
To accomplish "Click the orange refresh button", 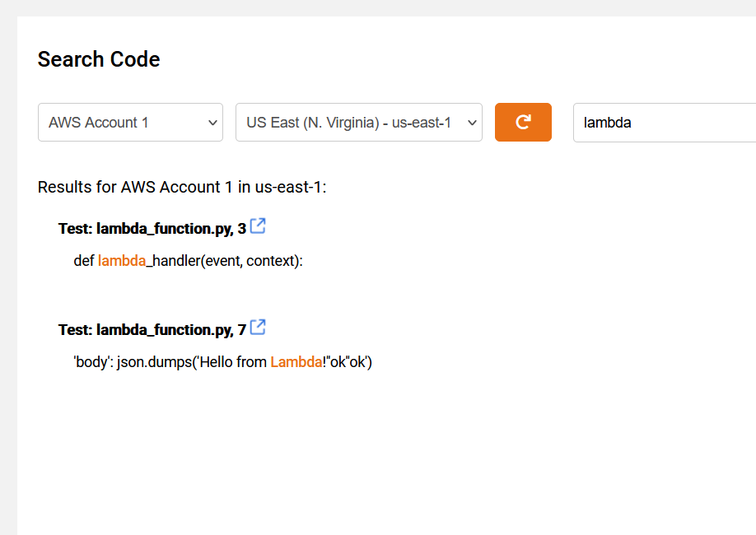I will pyautogui.click(x=523, y=122).
